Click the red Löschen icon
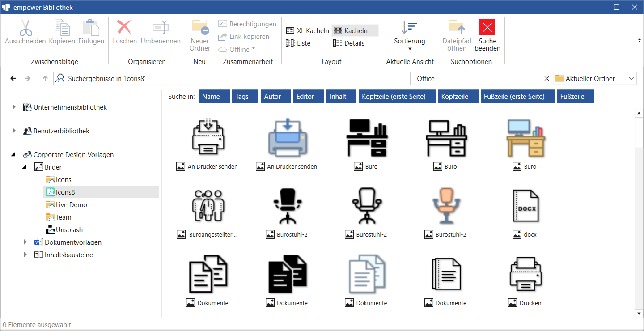Viewport: 644px width, 331px height. pos(124,28)
